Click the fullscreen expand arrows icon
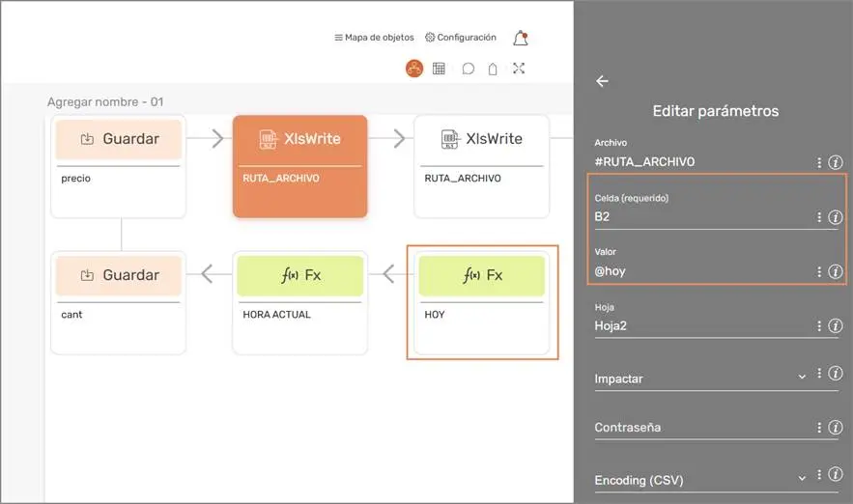 519,69
